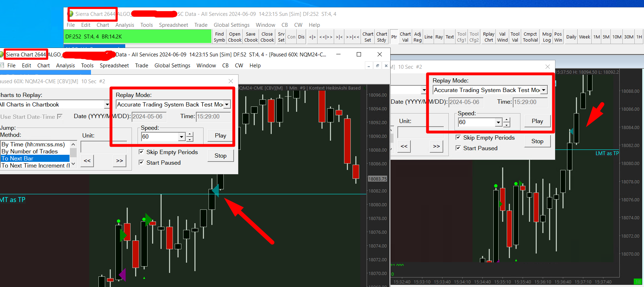The width and height of the screenshot is (644, 287).
Task: Click the Con toolbar button
Action: (x=291, y=37)
